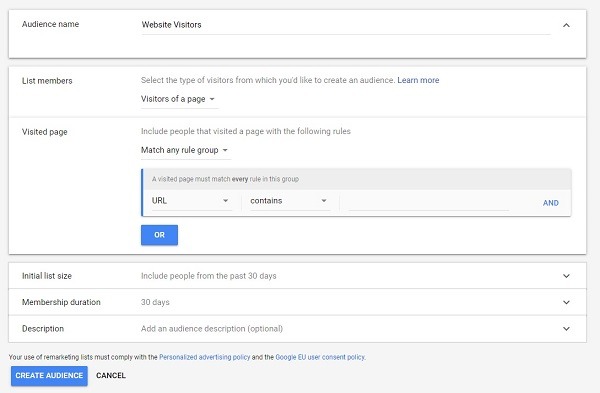Open the Google EU user consent policy link
The width and height of the screenshot is (600, 393).
[x=320, y=357]
